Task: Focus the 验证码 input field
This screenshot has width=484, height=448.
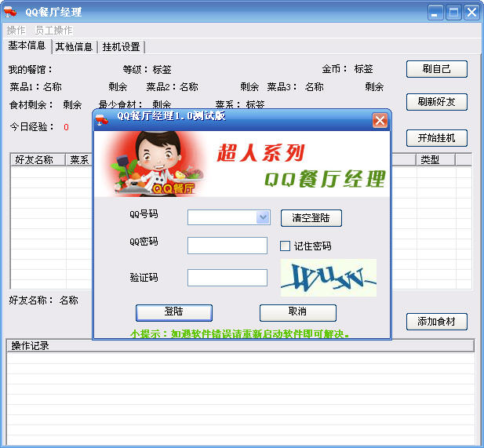Action: pos(227,278)
